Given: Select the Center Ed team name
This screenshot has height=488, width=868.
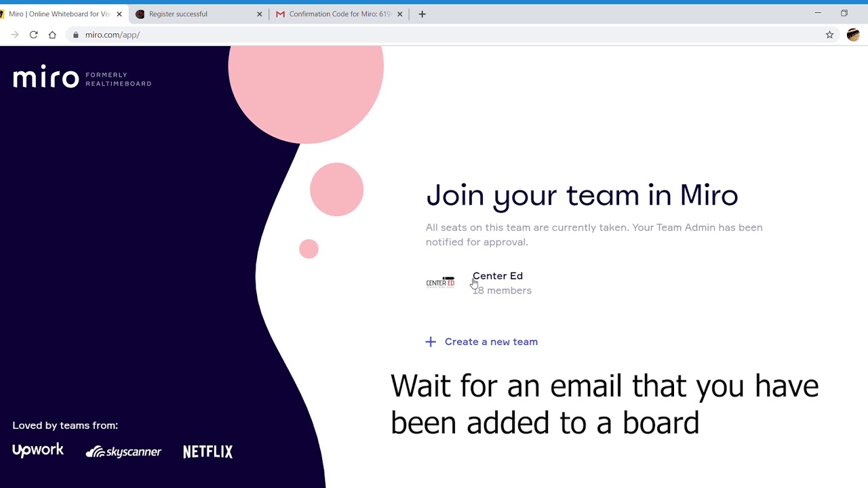Looking at the screenshot, I should tap(498, 276).
